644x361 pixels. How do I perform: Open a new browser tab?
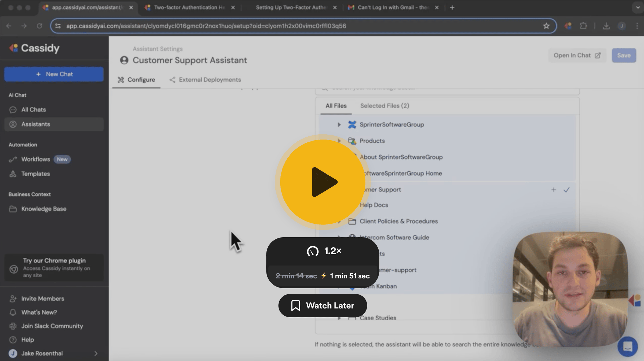pos(452,8)
